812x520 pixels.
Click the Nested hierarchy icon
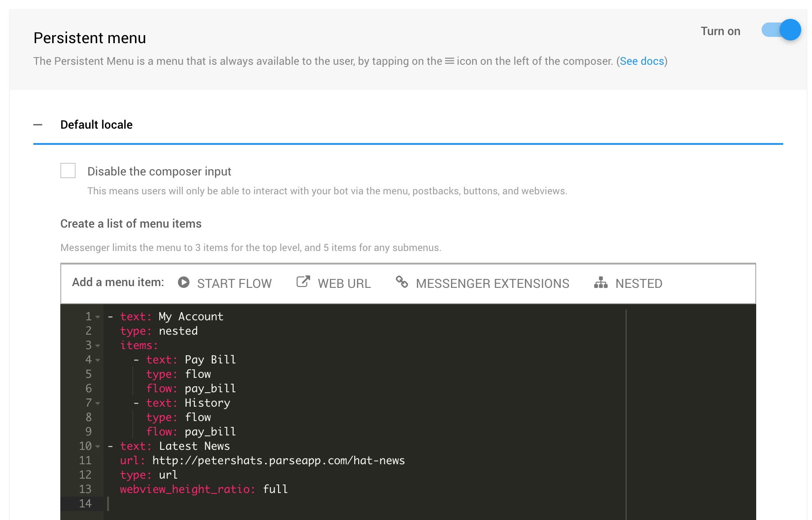point(601,282)
